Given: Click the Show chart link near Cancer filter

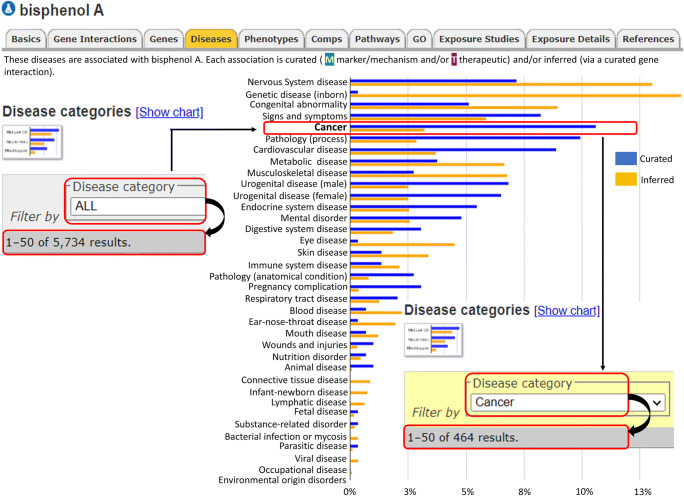Looking at the screenshot, I should click(567, 311).
